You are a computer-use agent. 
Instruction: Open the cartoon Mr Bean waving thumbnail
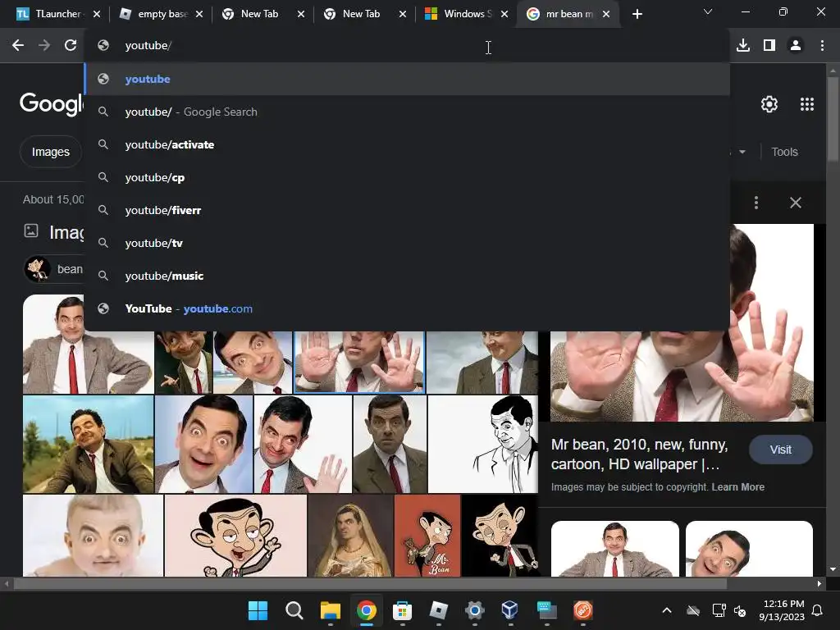[235, 535]
